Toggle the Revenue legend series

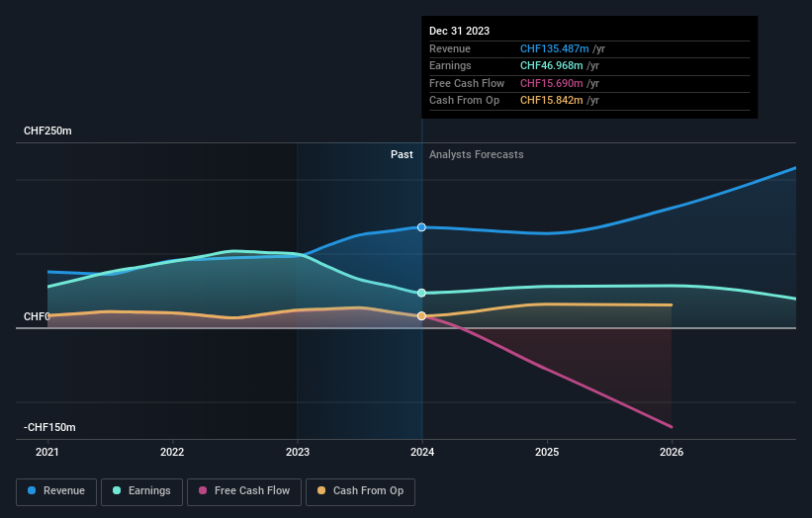(x=56, y=491)
